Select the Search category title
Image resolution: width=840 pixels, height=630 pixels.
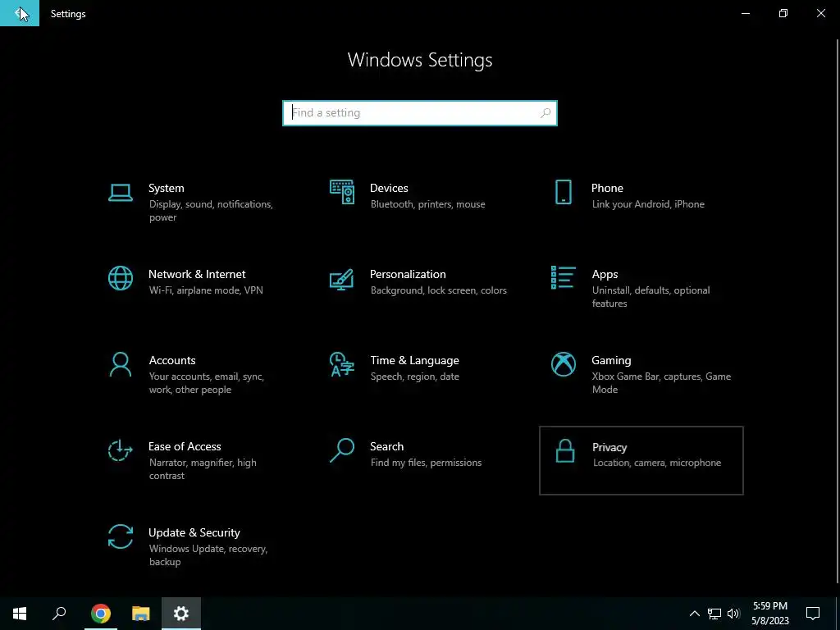(x=387, y=447)
